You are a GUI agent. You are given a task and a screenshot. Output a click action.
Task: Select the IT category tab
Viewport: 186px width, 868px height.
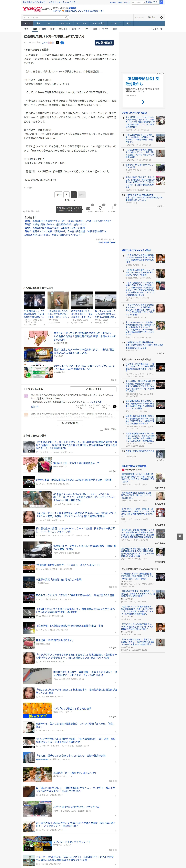pyautogui.click(x=86, y=29)
